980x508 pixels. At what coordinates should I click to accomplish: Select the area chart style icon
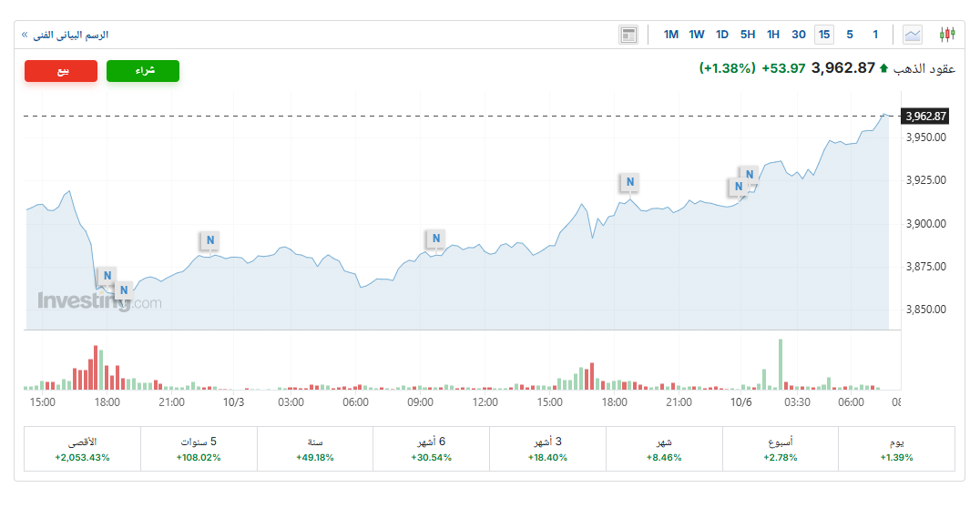coord(912,35)
